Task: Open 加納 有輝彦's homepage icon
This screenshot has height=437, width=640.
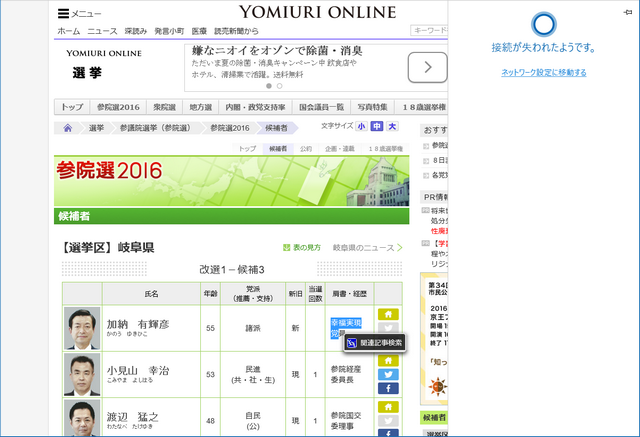Action: (388, 314)
